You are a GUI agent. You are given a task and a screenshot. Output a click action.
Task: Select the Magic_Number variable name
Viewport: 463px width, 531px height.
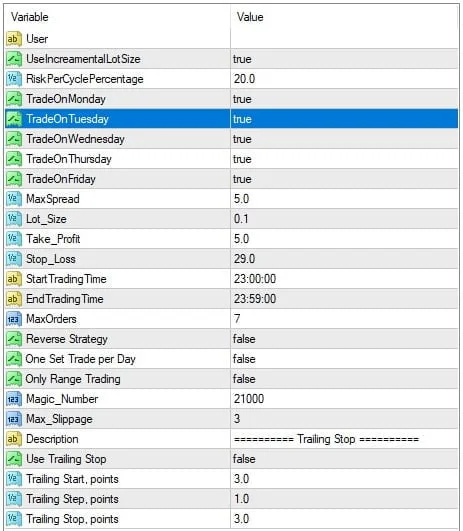tap(62, 399)
